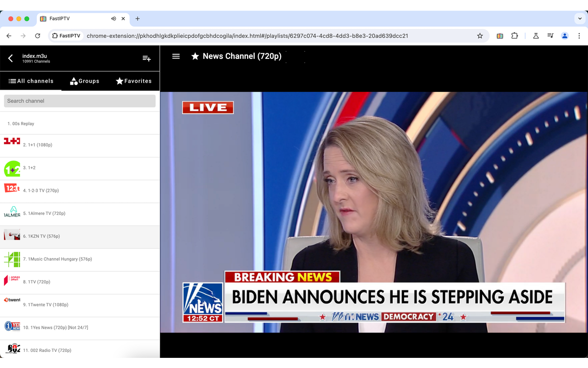Go back using the playlist back arrow
This screenshot has width=588, height=368.
[11, 58]
